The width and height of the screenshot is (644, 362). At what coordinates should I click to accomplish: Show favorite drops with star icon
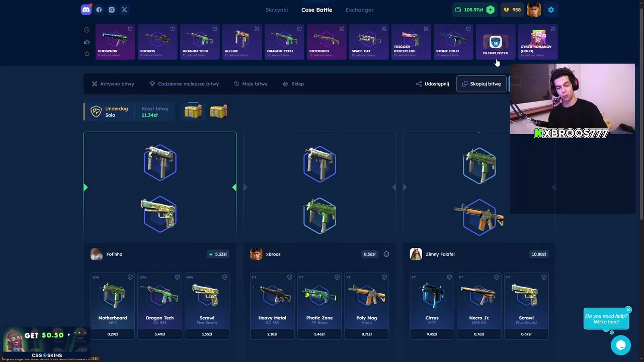click(87, 54)
